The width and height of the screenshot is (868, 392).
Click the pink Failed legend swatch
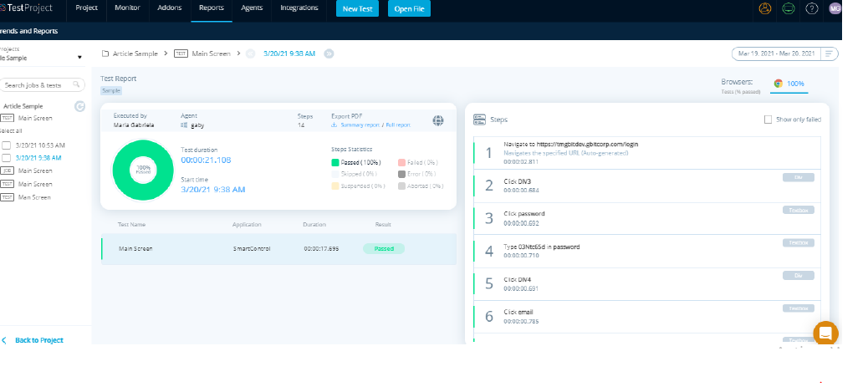(x=401, y=163)
